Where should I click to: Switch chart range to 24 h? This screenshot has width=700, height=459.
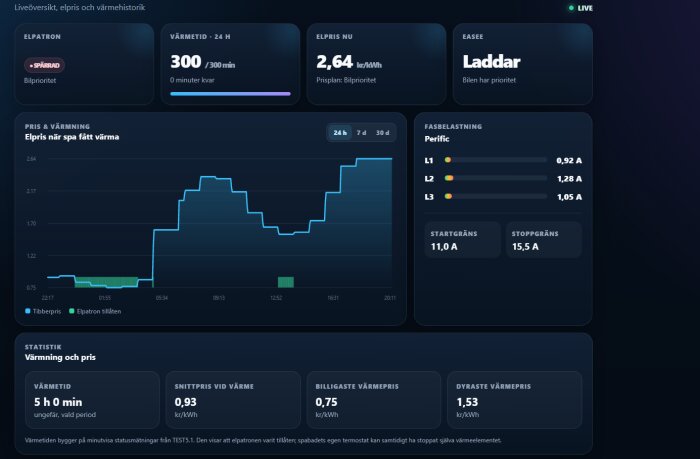(x=340, y=133)
